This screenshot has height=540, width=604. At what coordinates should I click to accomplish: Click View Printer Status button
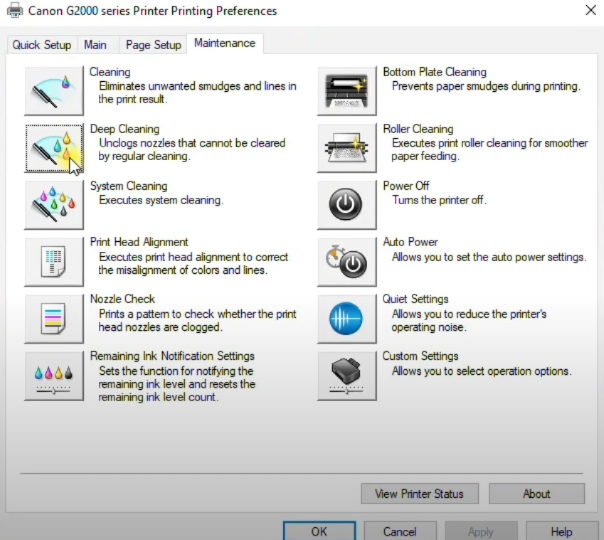[x=419, y=493]
